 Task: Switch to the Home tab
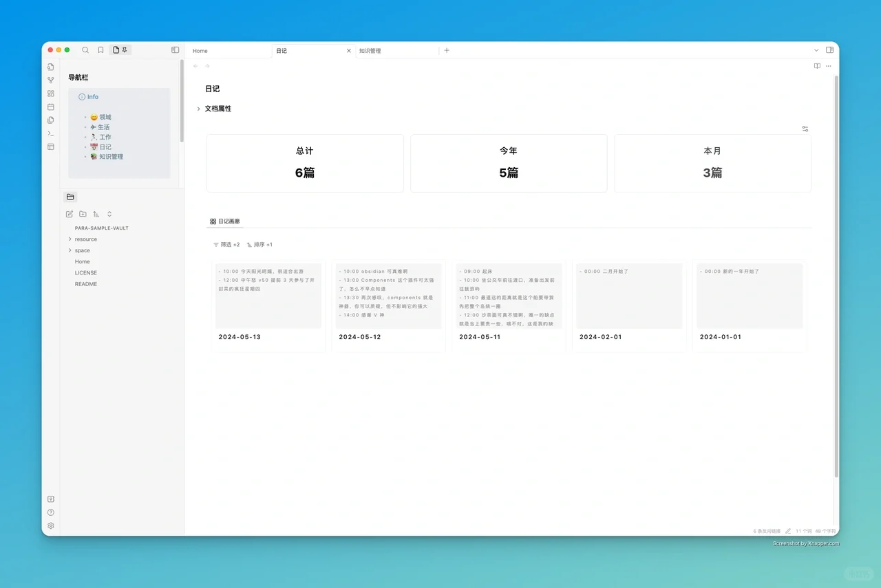click(200, 50)
